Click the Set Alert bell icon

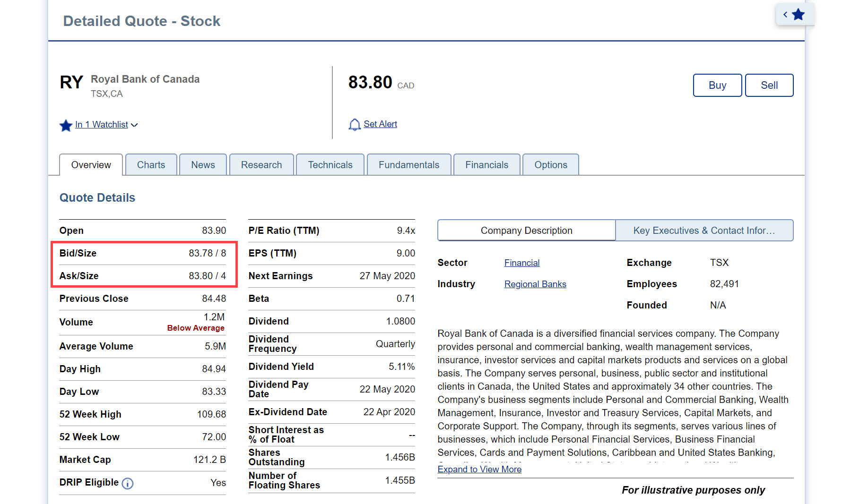tap(354, 125)
